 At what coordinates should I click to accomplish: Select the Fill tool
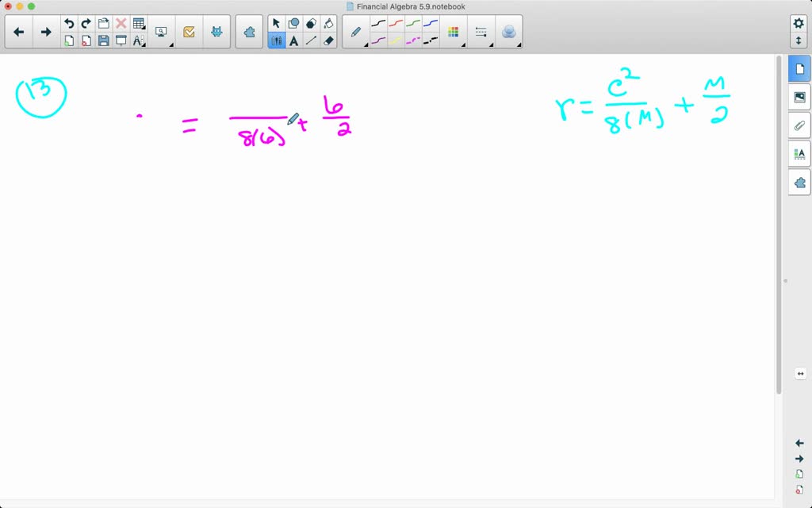[x=327, y=22]
